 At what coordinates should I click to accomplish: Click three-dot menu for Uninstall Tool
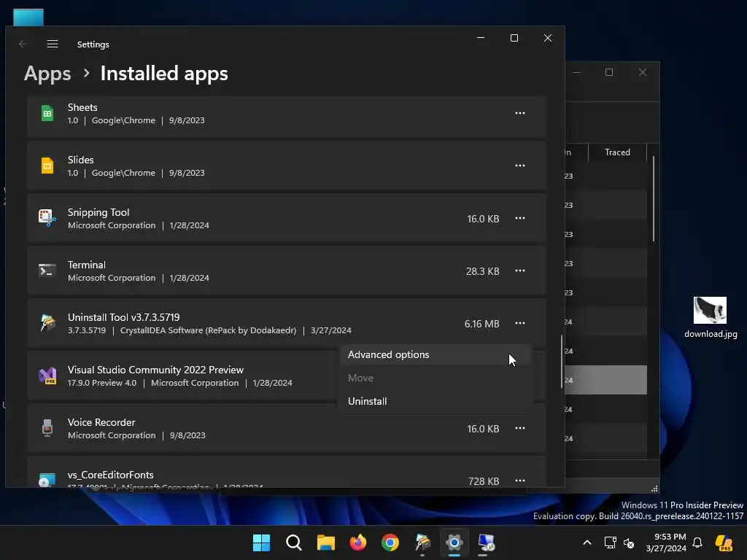pyautogui.click(x=519, y=323)
